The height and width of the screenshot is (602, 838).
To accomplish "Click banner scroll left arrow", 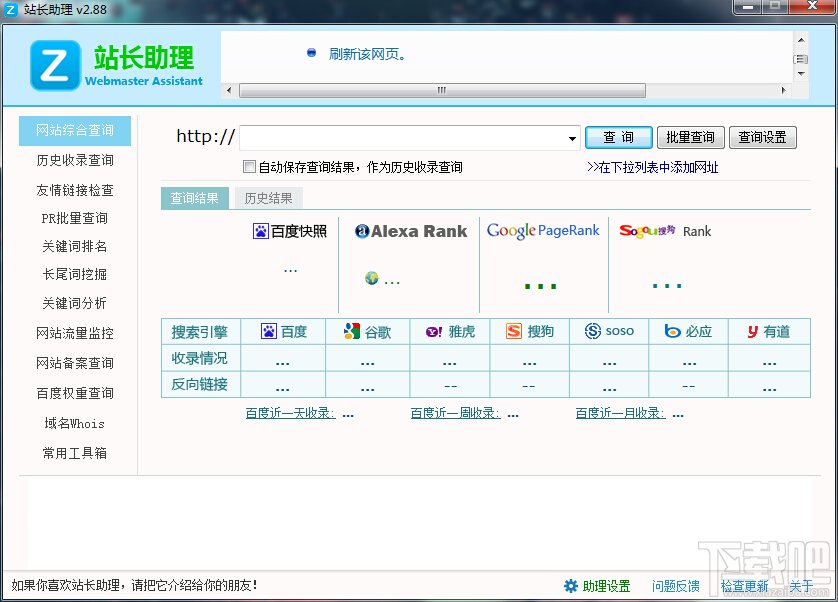I will coord(229,90).
